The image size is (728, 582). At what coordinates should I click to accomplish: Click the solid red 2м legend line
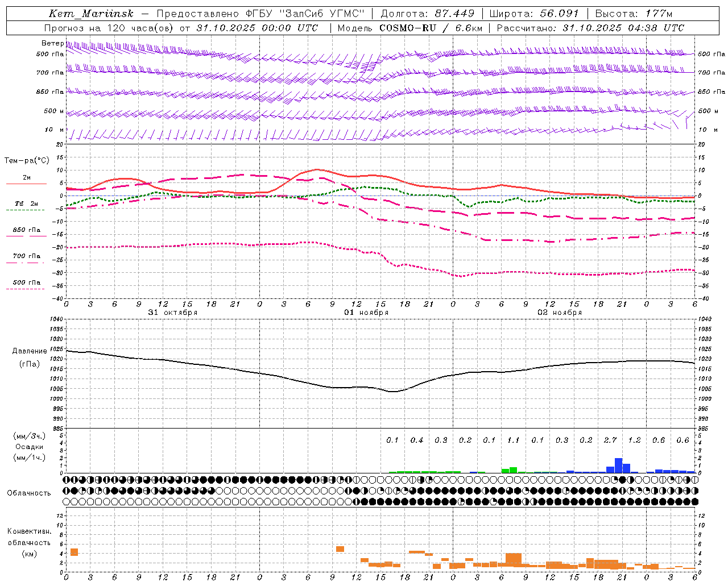tap(26, 184)
